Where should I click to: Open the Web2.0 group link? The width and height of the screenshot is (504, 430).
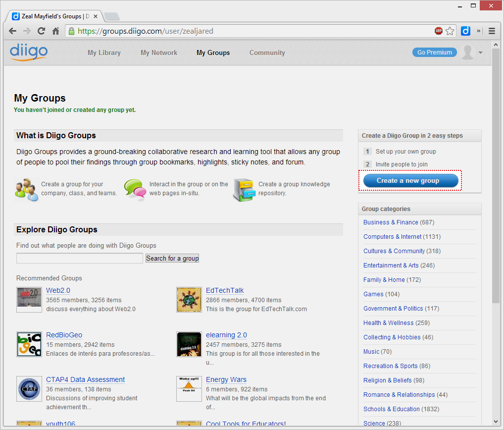[x=58, y=290]
